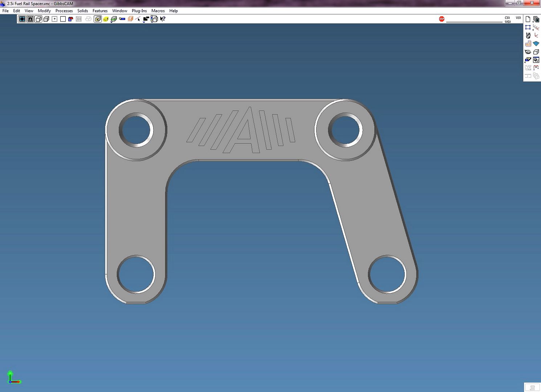This screenshot has width=541, height=392.
Task: Click the orange stacked sheets icon
Action: pos(130,19)
